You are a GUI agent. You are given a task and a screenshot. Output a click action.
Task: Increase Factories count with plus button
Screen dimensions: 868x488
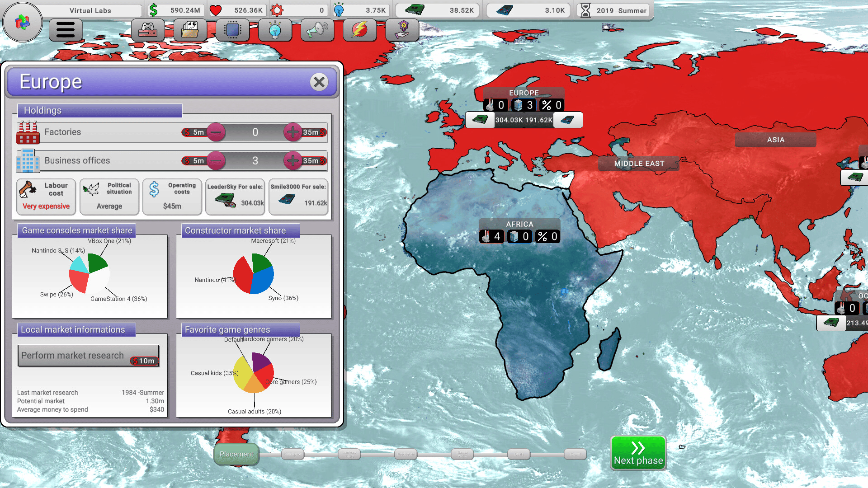pos(293,132)
